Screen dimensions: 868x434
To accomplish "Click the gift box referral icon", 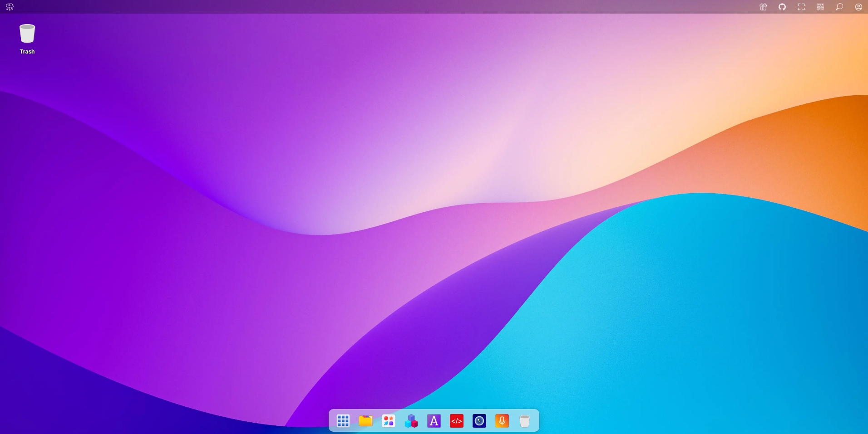I will 763,7.
